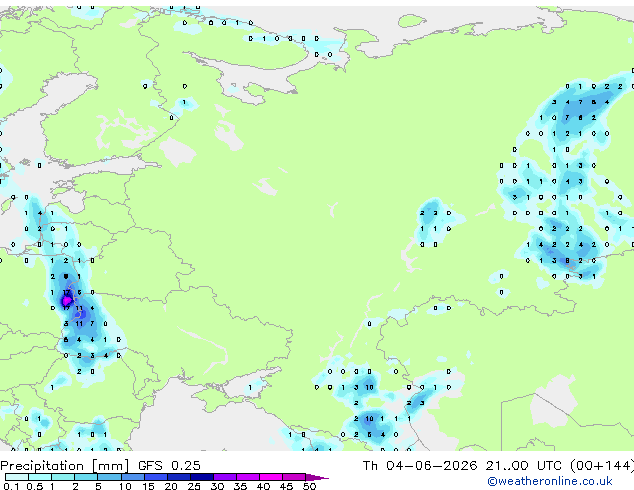
Task: Choose the 40–45 mm magenta legend swatch
Action: point(271,477)
